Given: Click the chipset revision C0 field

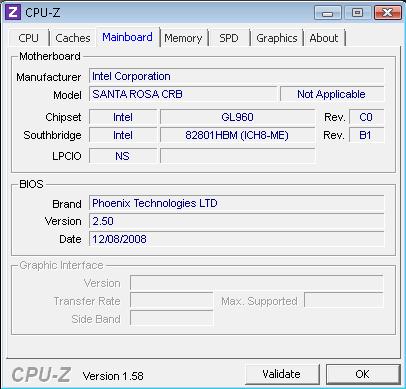Looking at the screenshot, I should pos(366,117).
